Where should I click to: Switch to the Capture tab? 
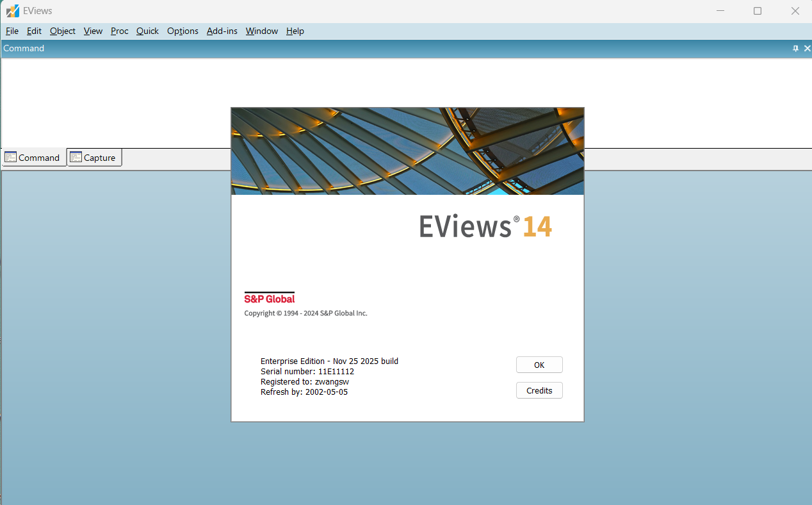click(93, 158)
